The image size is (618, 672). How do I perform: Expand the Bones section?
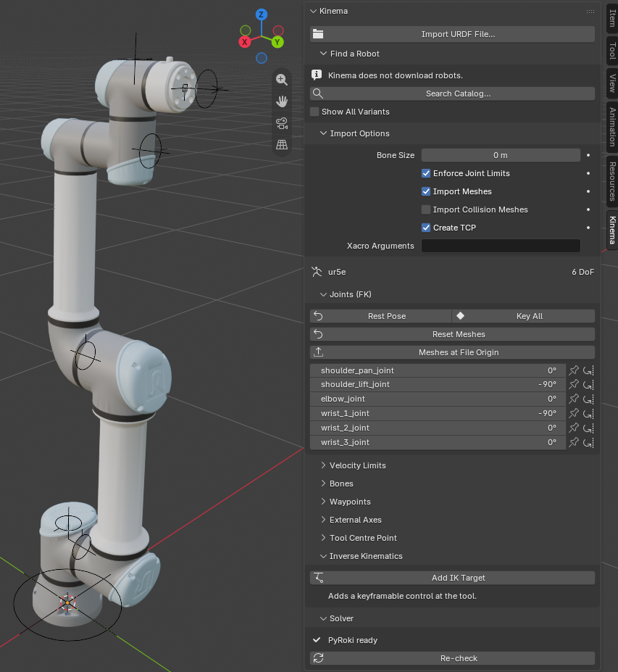click(x=323, y=484)
